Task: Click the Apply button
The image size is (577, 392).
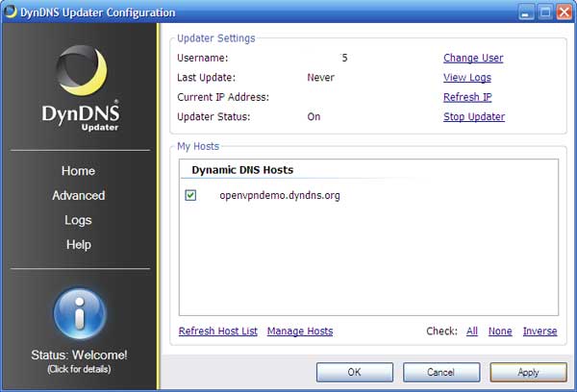Action: pos(528,372)
